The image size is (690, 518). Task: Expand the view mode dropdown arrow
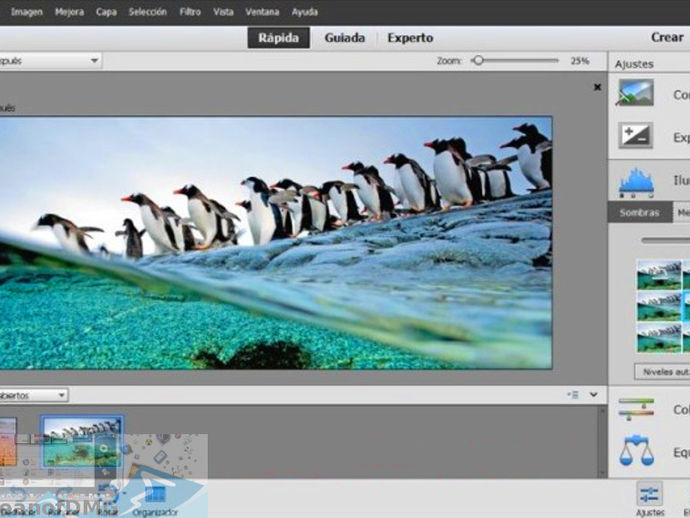[x=94, y=61]
